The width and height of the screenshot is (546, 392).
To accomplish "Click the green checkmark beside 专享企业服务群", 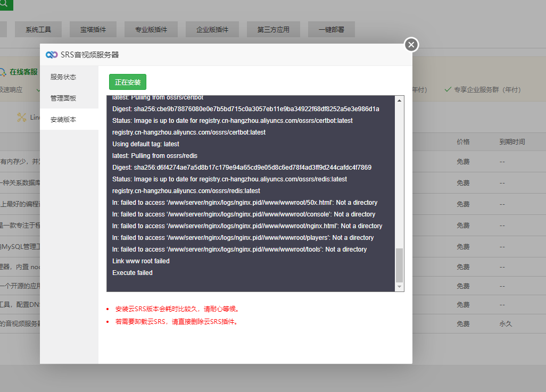I will 448,89.
